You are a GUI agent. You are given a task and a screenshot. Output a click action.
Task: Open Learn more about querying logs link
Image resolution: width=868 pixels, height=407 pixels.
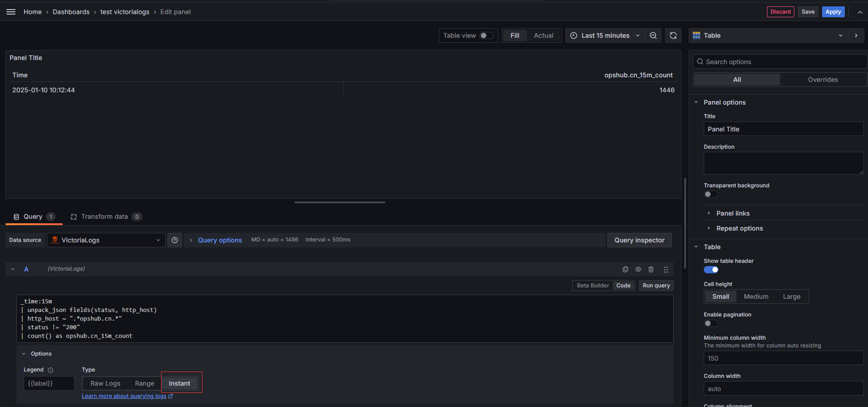click(124, 396)
